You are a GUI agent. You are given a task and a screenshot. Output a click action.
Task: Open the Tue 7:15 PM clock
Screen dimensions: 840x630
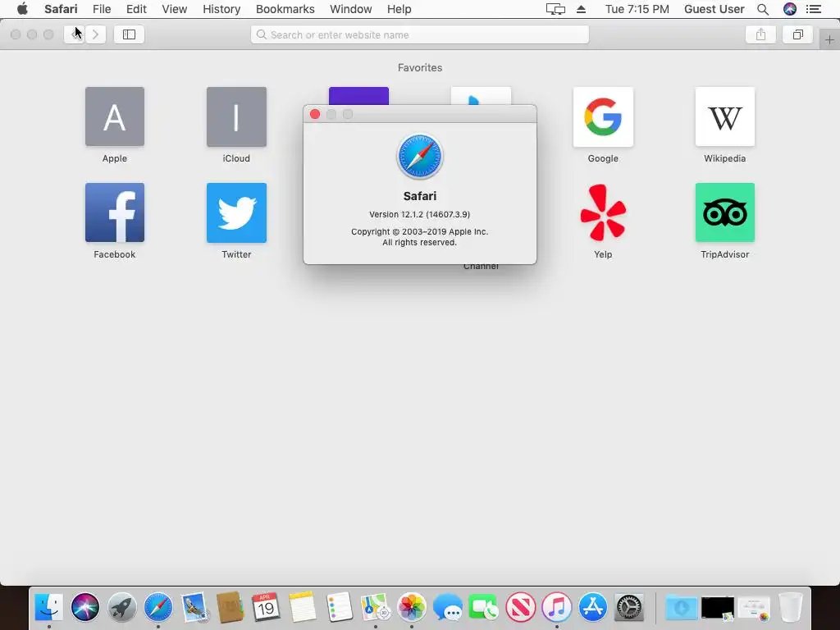coord(637,9)
